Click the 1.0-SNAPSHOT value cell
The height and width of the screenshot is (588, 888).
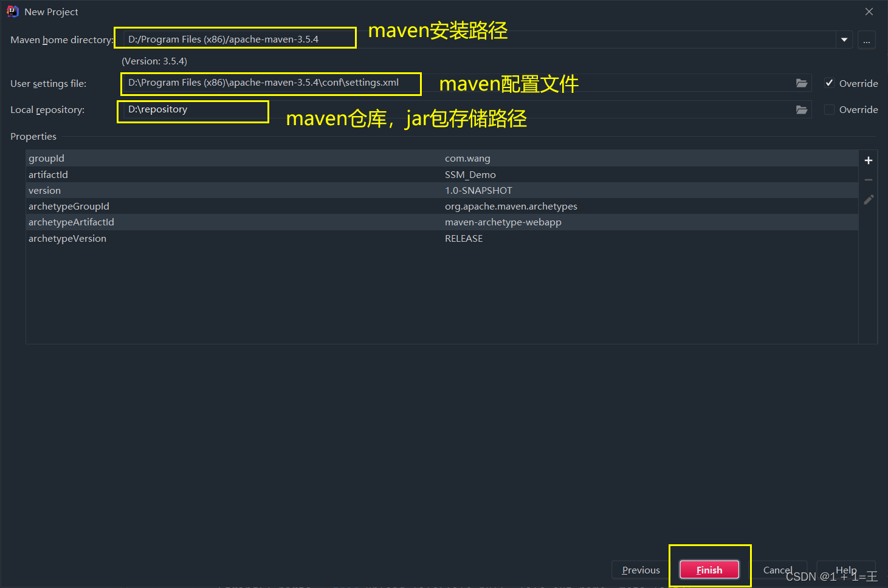click(478, 191)
